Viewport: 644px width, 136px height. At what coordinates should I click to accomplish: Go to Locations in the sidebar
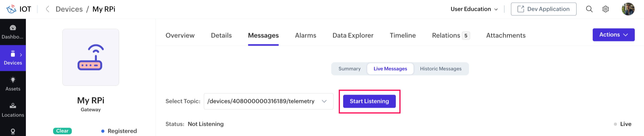[13, 110]
